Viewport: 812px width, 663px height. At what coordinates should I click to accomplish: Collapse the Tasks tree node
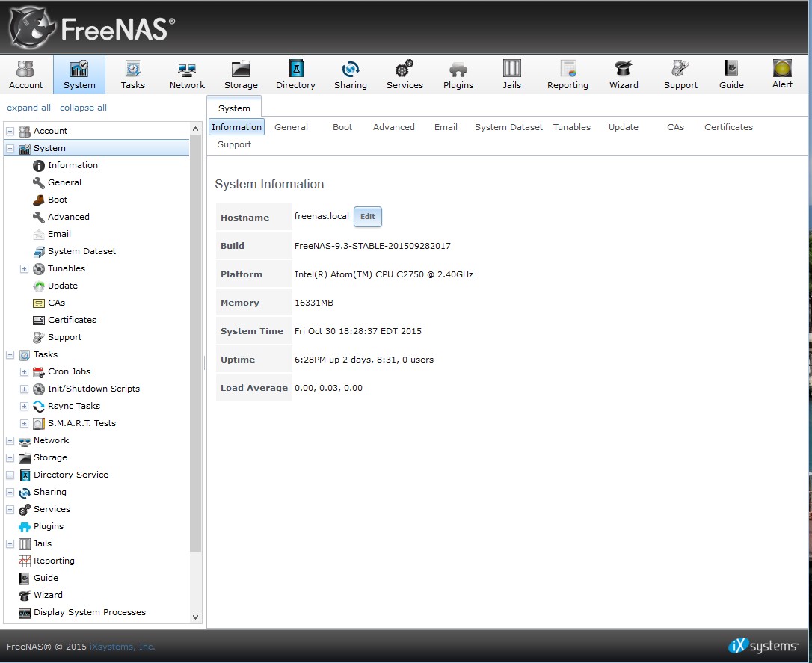(10, 354)
